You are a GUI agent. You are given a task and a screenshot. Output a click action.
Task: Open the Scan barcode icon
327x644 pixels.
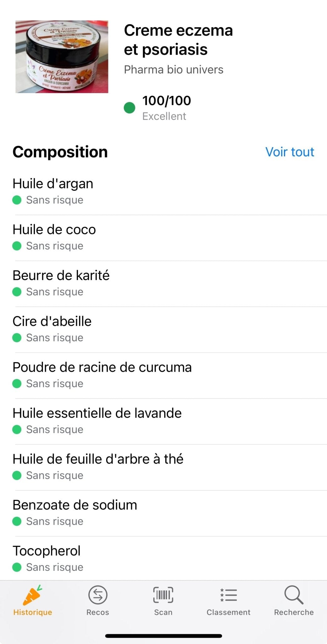coord(163,595)
